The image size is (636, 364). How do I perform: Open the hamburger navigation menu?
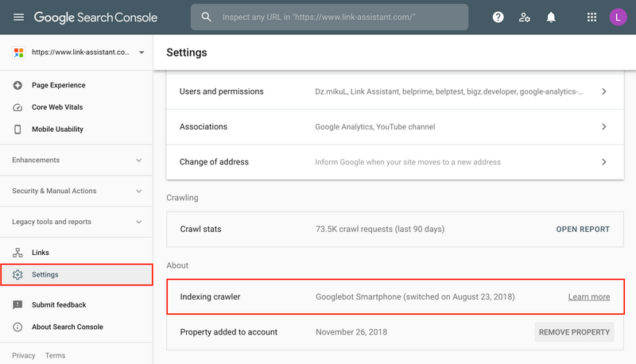(x=18, y=17)
